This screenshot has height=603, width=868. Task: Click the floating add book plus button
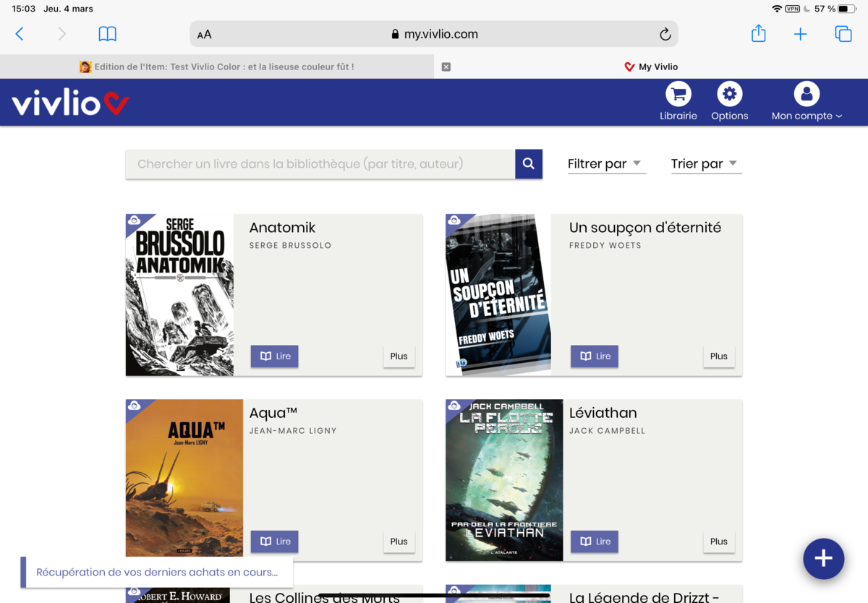click(823, 559)
